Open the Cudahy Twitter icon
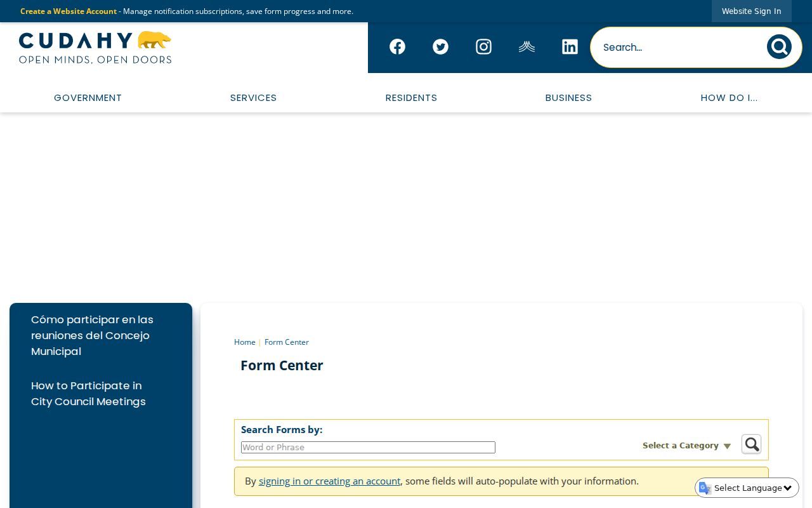Viewport: 812px width, 508px height. tap(440, 47)
